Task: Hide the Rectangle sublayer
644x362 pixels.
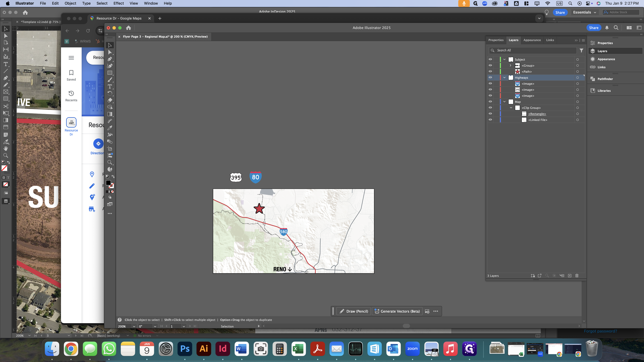Action: point(490,114)
